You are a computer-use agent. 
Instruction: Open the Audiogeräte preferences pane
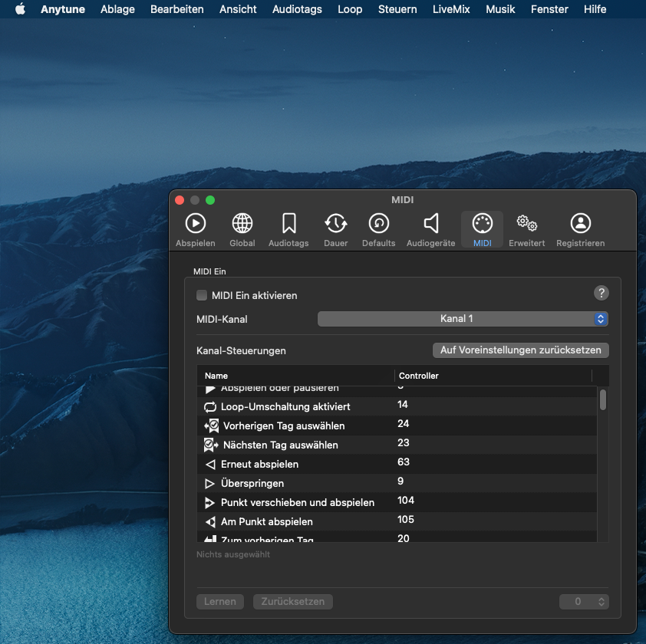[431, 230]
